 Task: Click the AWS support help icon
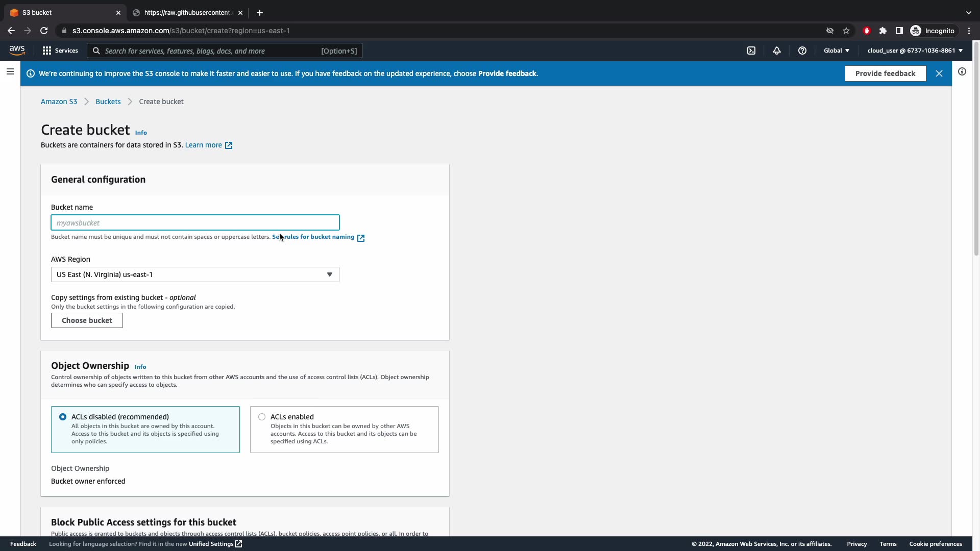click(x=802, y=51)
